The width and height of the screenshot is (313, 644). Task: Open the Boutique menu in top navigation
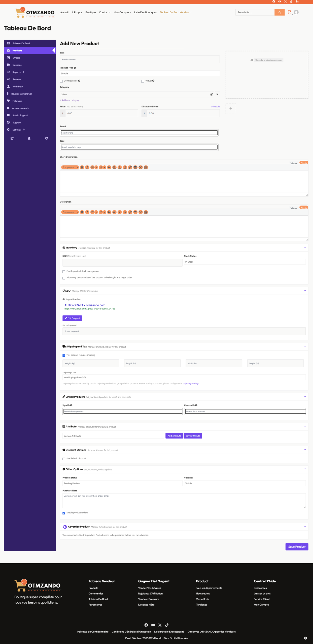coord(90,12)
